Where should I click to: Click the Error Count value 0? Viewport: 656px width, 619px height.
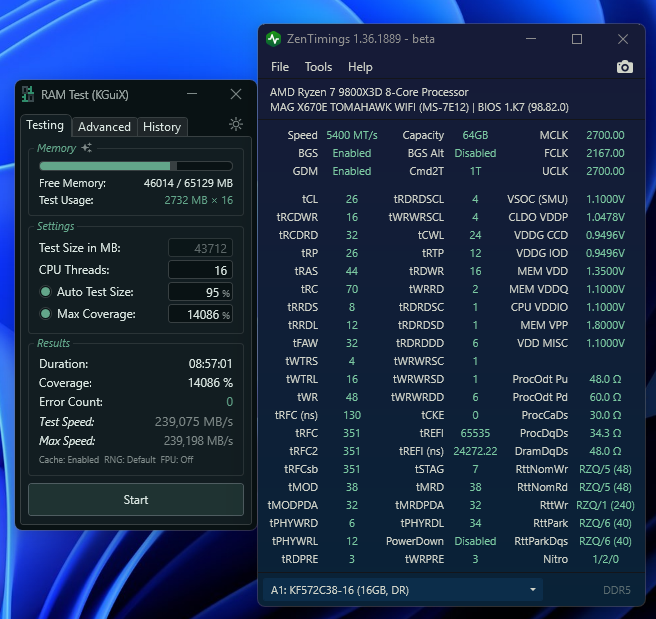click(x=229, y=402)
